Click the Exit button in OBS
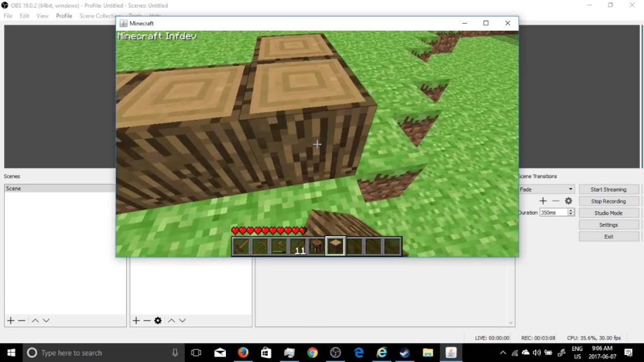 click(609, 237)
